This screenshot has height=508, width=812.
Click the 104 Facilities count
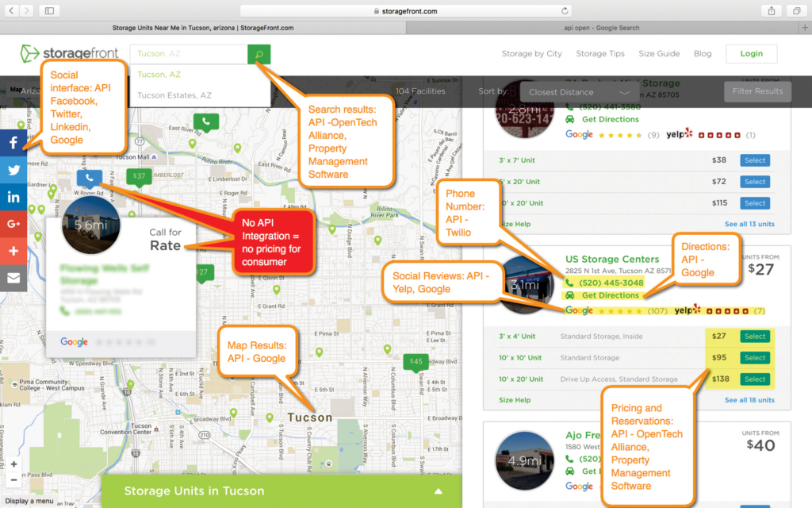420,91
